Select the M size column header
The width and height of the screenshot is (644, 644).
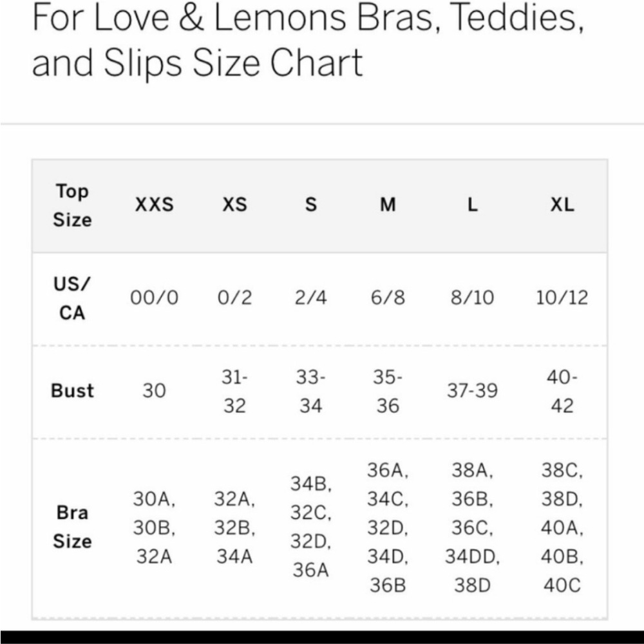[x=388, y=205]
